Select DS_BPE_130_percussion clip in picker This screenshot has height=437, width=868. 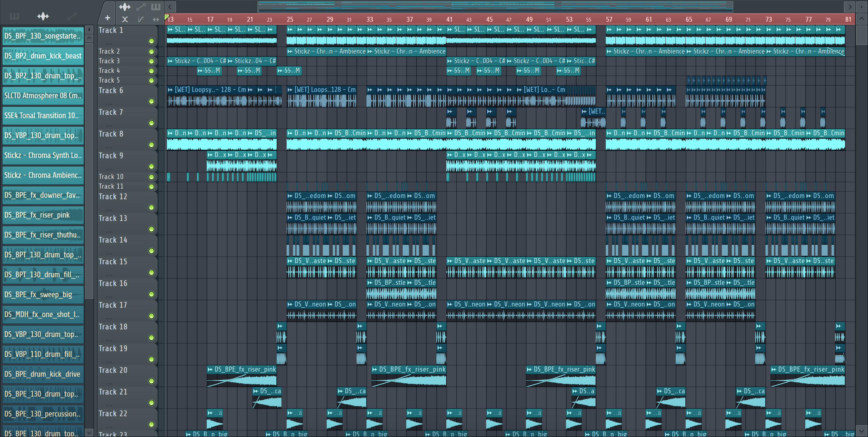[43, 414]
